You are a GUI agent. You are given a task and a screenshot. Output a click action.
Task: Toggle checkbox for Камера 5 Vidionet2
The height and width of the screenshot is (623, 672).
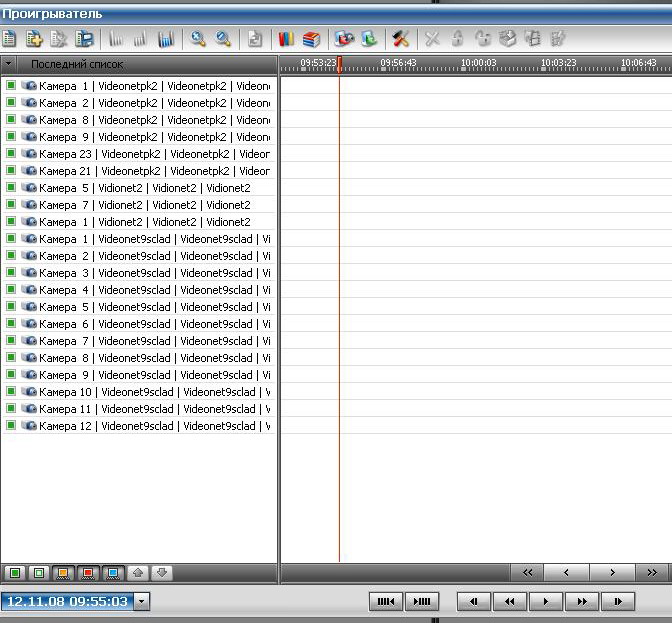click(x=11, y=188)
